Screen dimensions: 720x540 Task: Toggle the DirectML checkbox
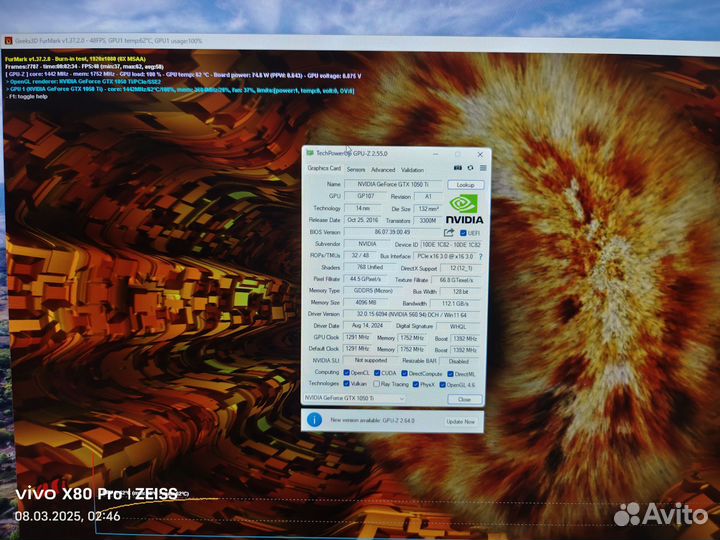(450, 374)
